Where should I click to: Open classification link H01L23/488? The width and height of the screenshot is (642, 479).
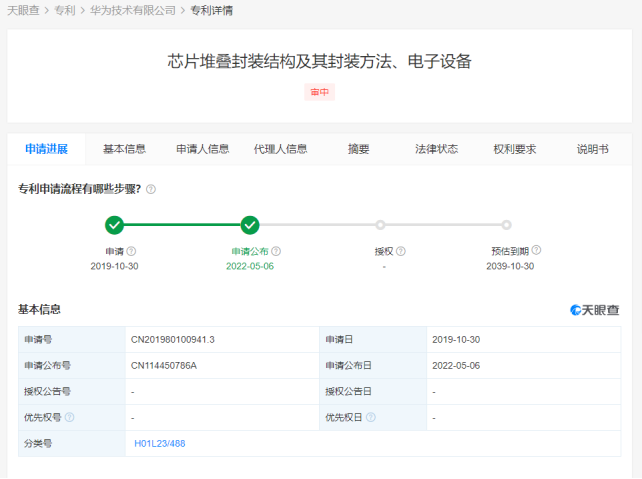tap(160, 443)
